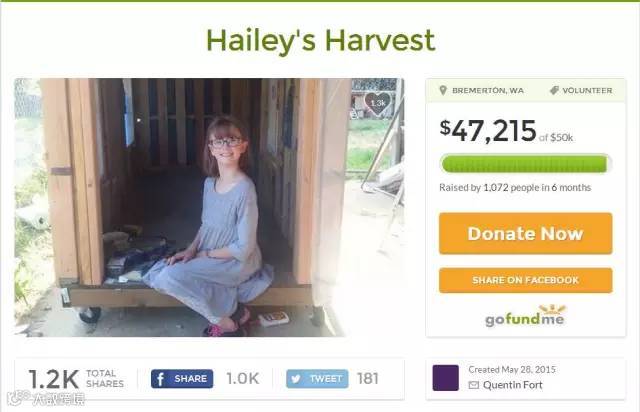This screenshot has height=412, width=640.
Task: Click the location pin icon by Bremerton
Action: point(443,90)
